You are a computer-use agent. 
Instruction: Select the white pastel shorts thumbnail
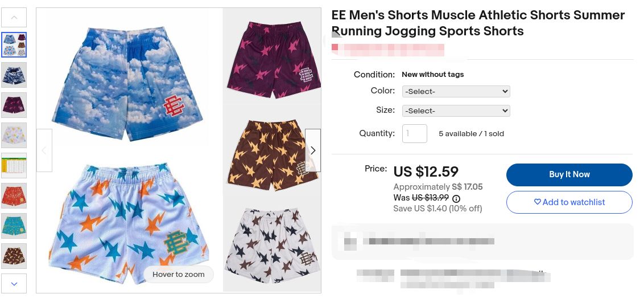click(14, 135)
